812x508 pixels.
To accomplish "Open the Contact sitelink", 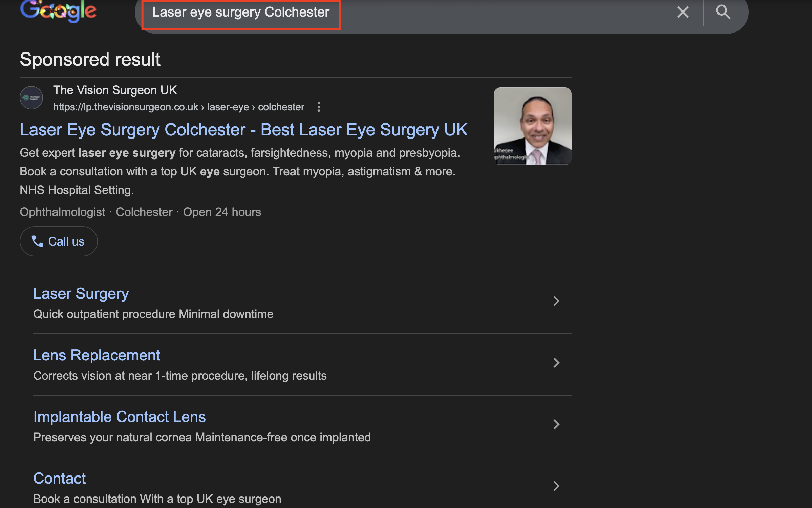I will 59,479.
